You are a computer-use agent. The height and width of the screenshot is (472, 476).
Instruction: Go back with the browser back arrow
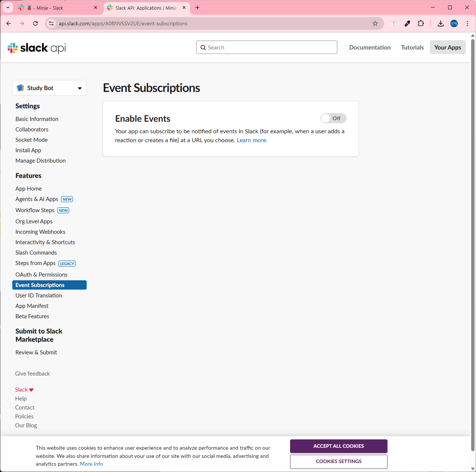click(x=9, y=23)
